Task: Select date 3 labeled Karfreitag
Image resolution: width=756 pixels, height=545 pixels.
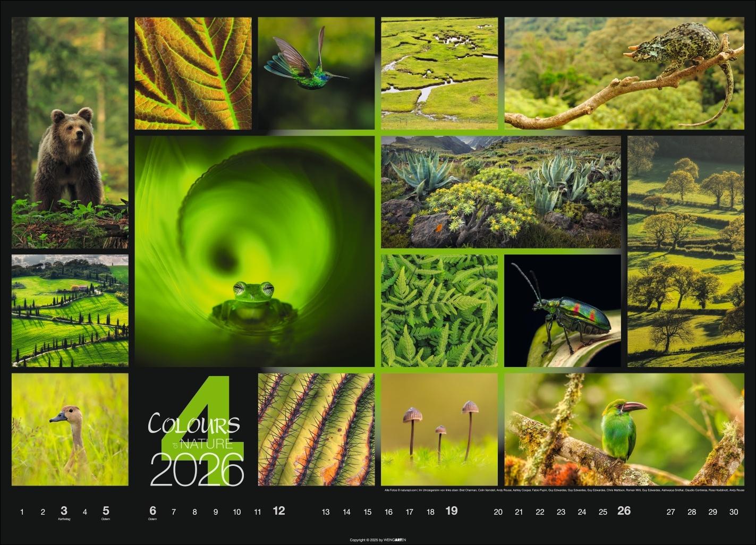Action: 63,511
